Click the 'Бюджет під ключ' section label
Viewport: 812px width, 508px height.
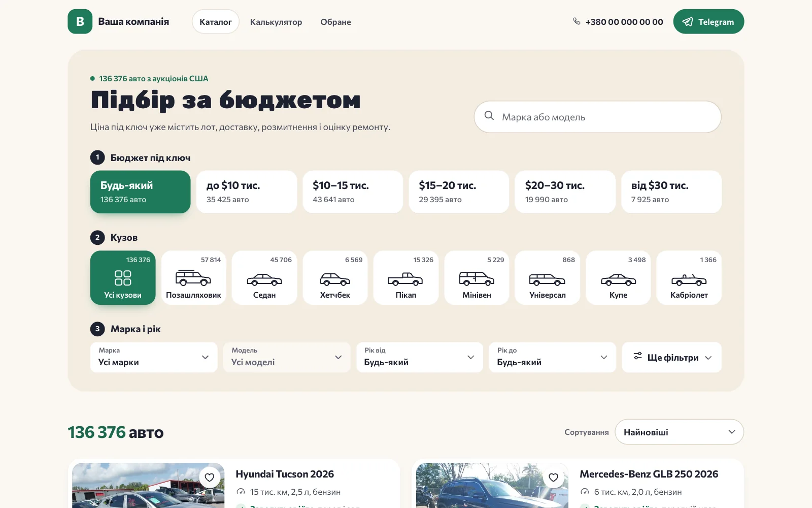click(x=151, y=157)
